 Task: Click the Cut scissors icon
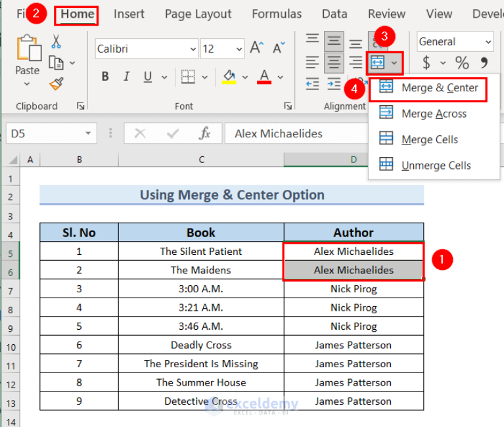point(56,41)
